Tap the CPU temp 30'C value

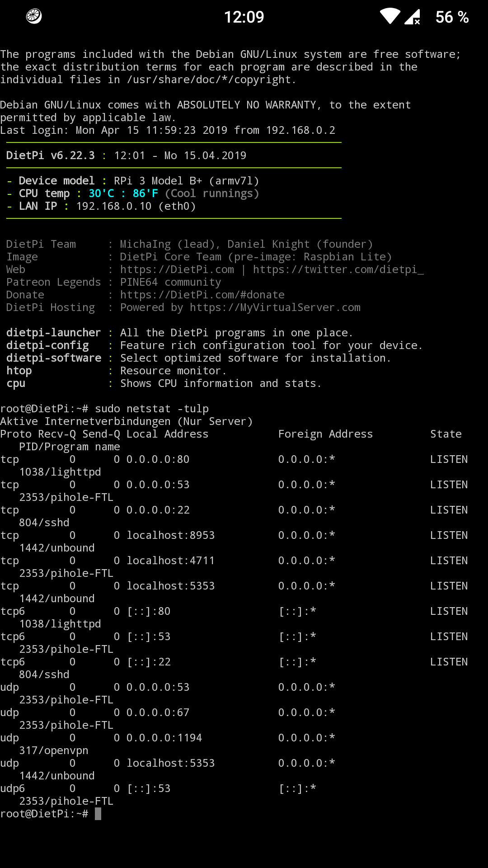(101, 193)
